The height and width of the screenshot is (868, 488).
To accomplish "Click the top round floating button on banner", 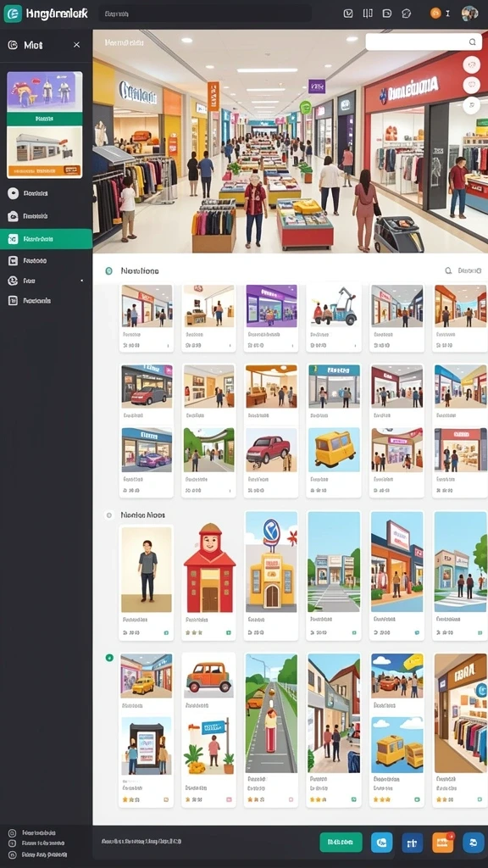I will (471, 64).
